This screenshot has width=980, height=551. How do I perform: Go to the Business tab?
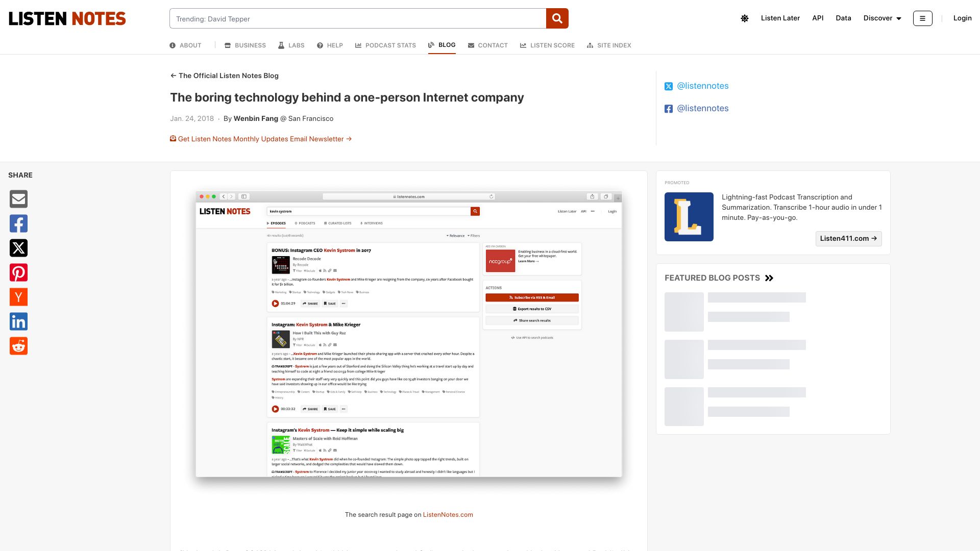tap(245, 45)
